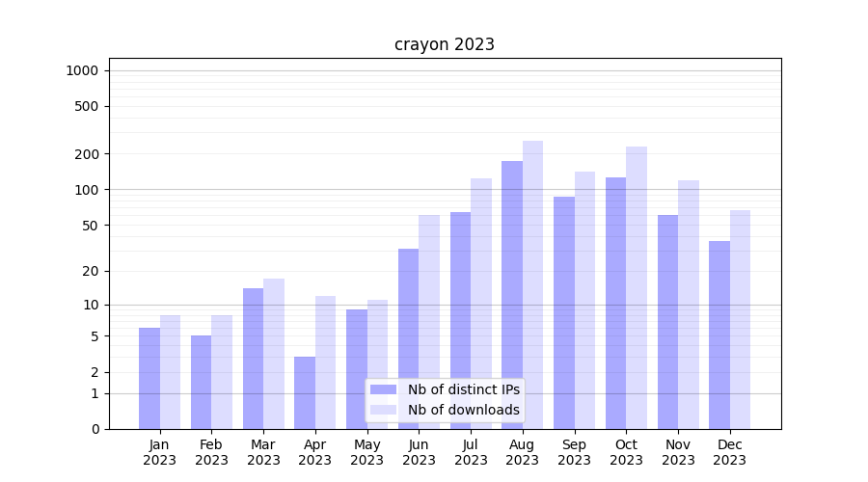Select the "Nb of downloads" legend label
Viewport: 868px width, 482px height.
pos(463,410)
